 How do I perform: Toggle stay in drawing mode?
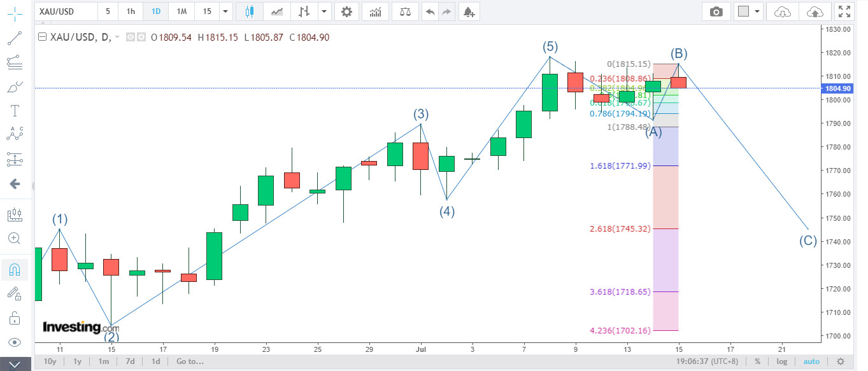point(15,293)
